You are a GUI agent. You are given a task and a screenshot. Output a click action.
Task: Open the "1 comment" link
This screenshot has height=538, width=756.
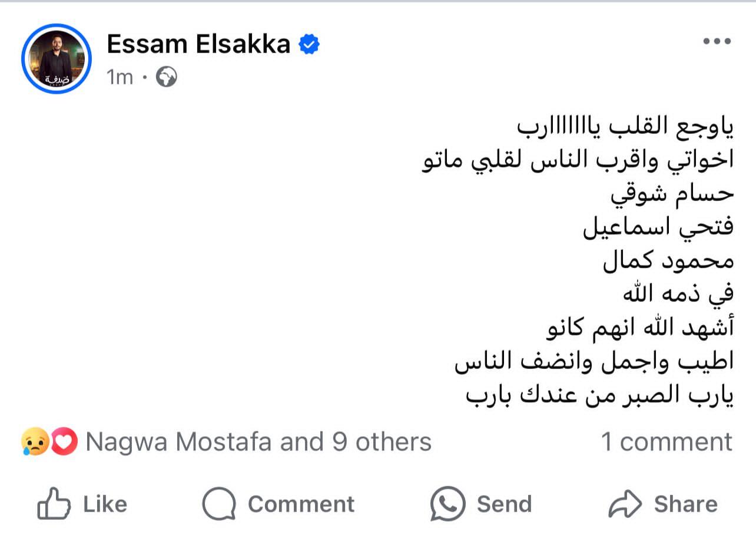[x=666, y=442]
